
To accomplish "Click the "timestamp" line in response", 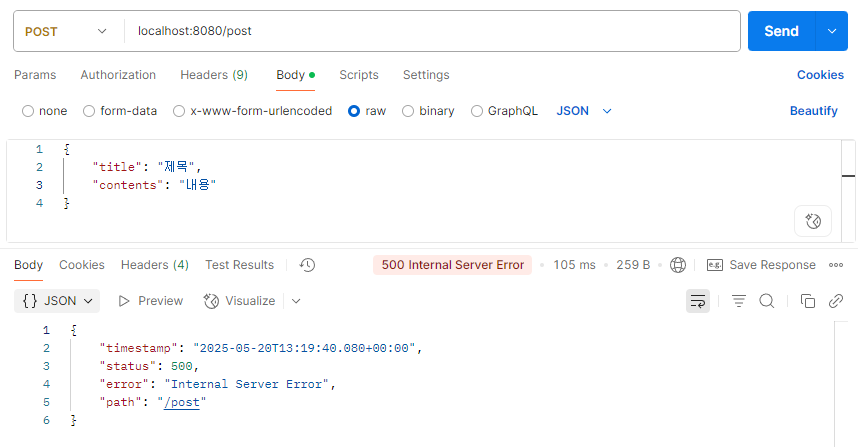I will pyautogui.click(x=260, y=348).
